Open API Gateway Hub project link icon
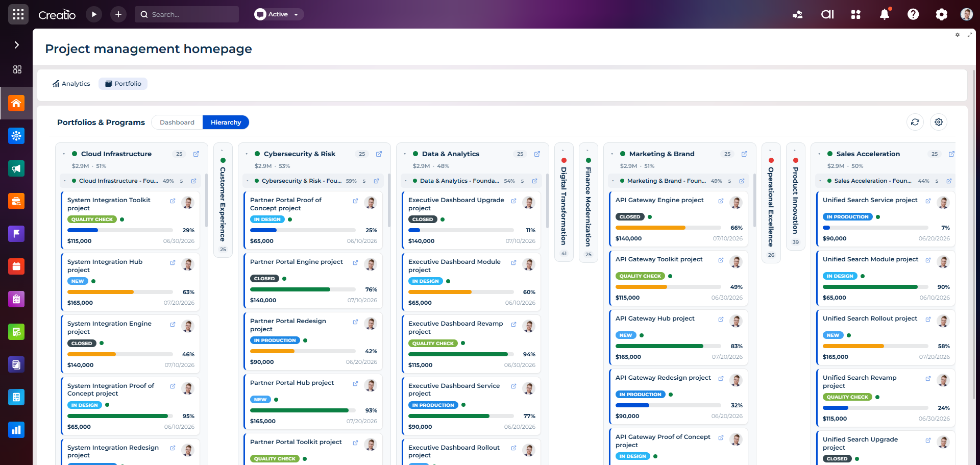This screenshot has width=980, height=465. pos(721,320)
